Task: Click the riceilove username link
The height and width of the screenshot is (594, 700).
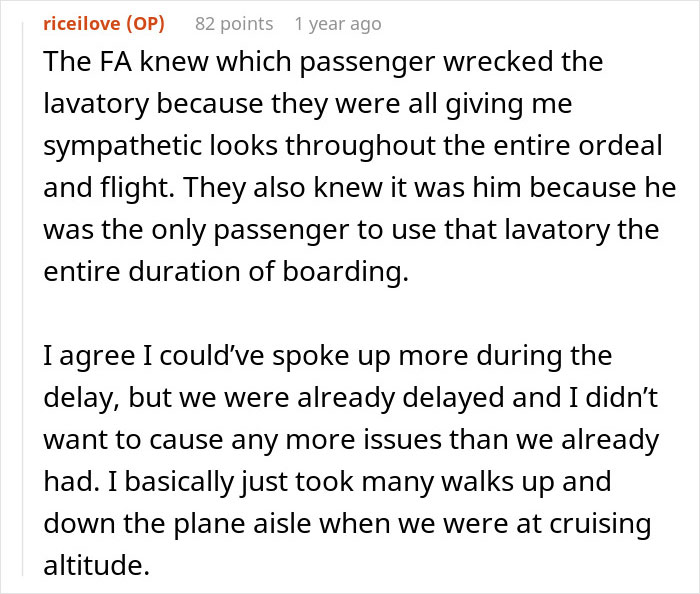Action: (x=83, y=23)
